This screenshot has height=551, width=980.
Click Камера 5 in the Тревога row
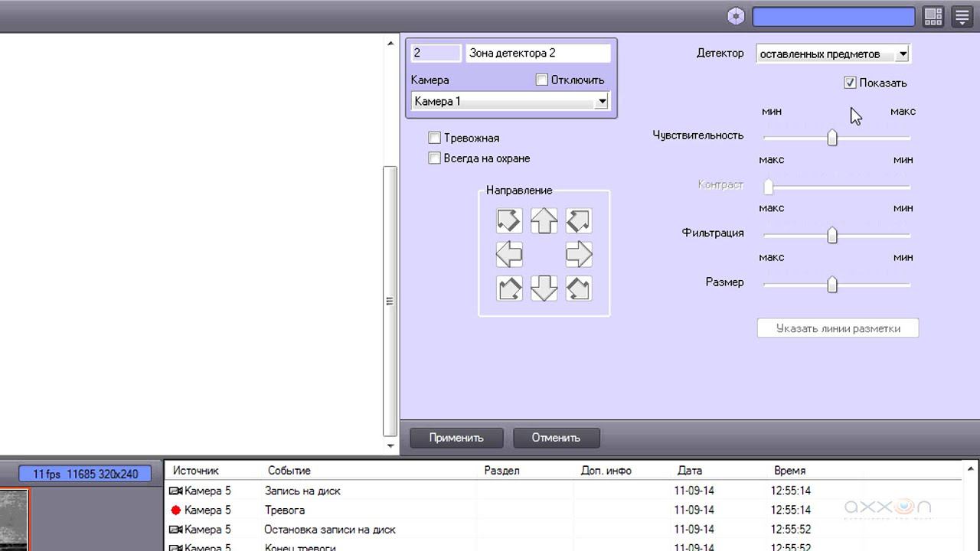point(207,510)
